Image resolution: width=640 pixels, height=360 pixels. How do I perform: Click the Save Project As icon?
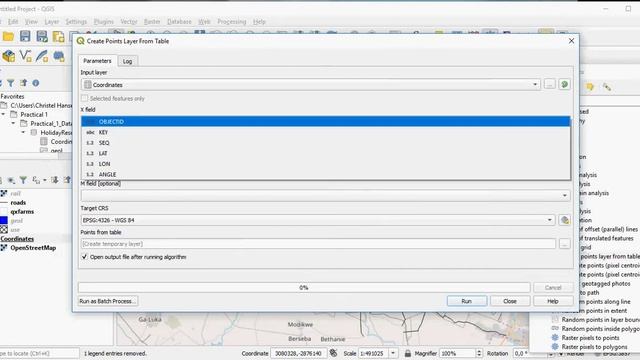click(x=42, y=36)
